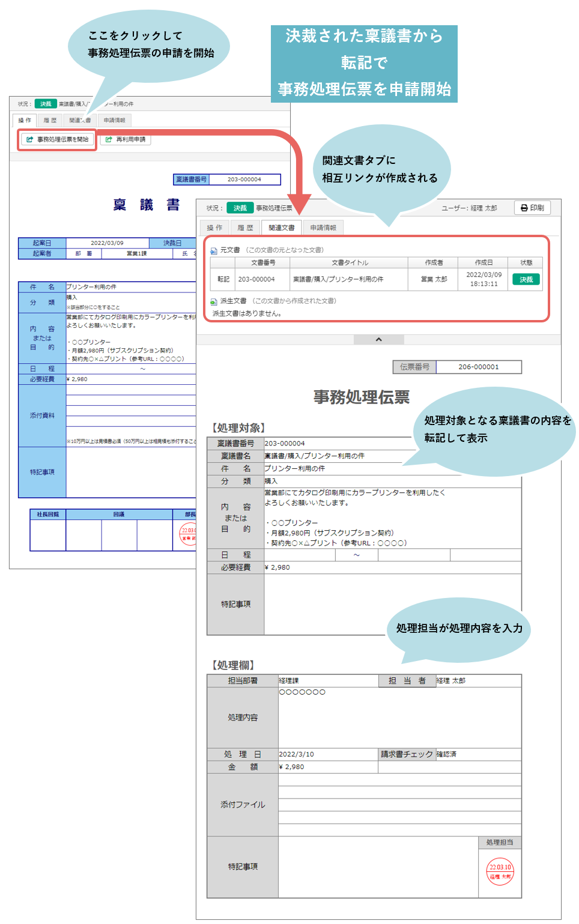Image resolution: width=579 pixels, height=924 pixels.
Task: Open source document 稟議書/購入/プリンター利用の件 in the table
Action: coord(338,280)
